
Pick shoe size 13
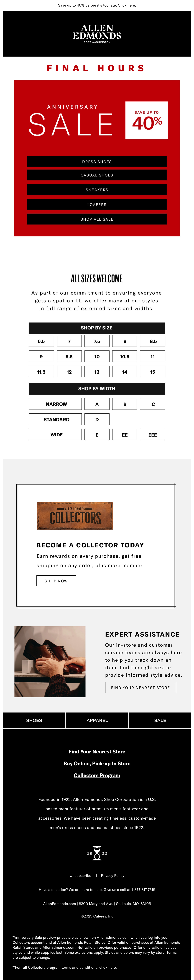click(97, 372)
